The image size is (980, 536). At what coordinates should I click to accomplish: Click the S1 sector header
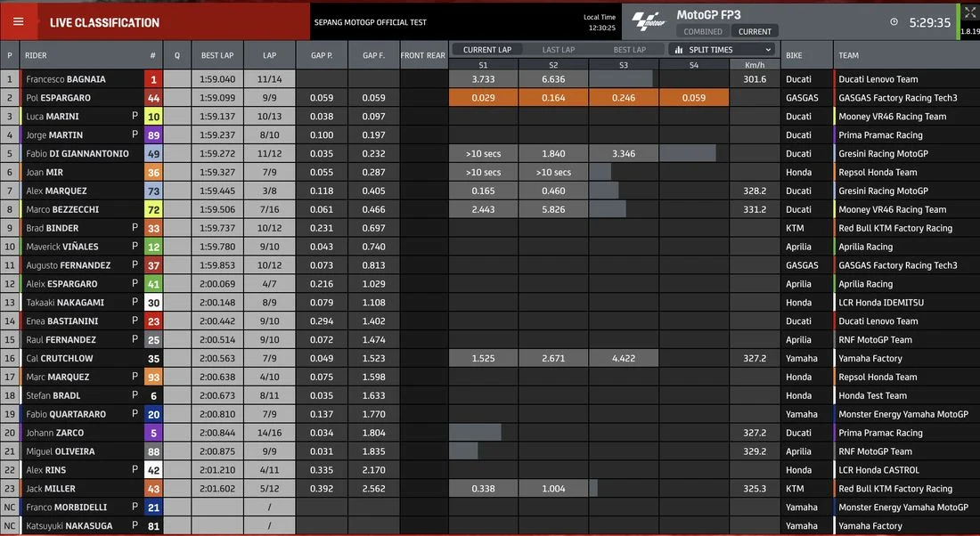pos(483,65)
